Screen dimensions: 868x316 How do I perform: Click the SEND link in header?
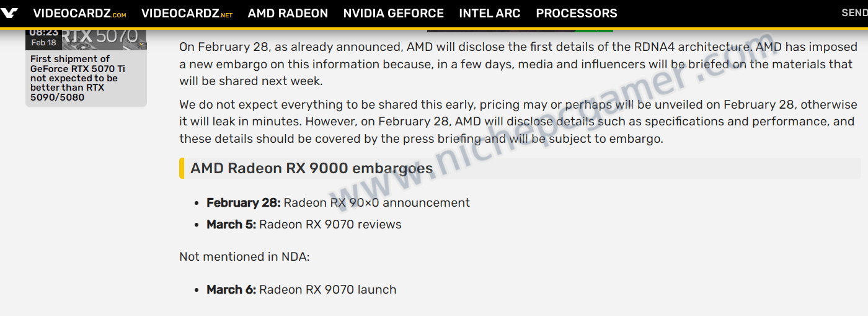854,13
